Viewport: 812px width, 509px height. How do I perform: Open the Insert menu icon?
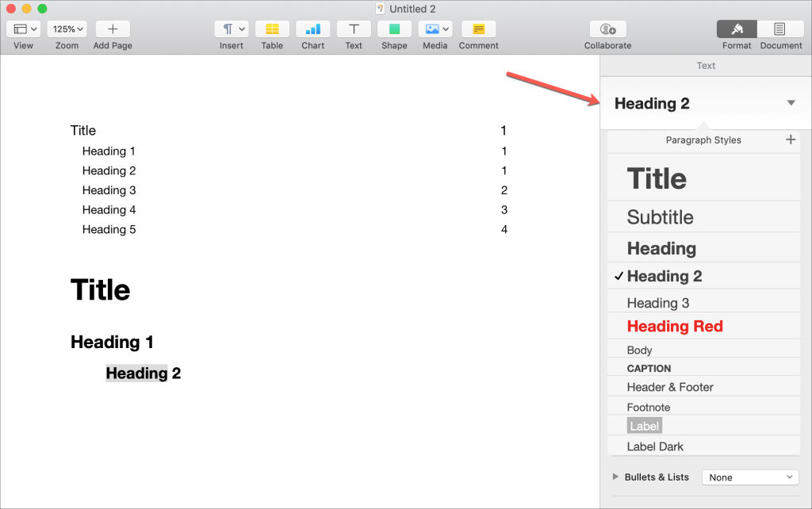click(232, 29)
